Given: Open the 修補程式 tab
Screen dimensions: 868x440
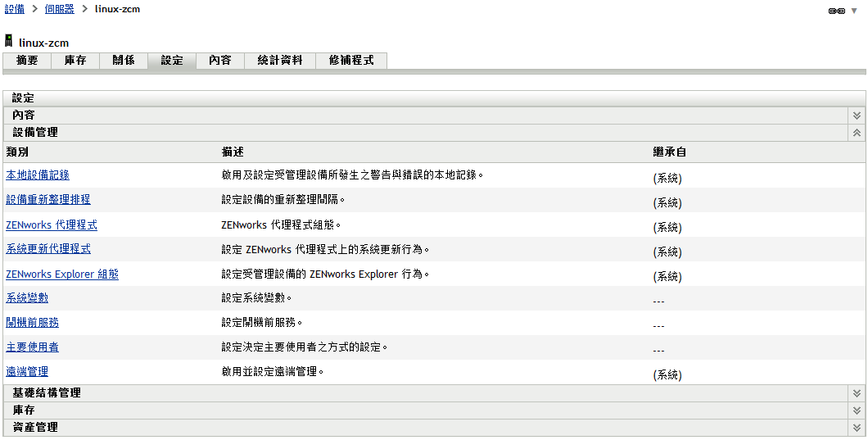Looking at the screenshot, I should point(351,61).
